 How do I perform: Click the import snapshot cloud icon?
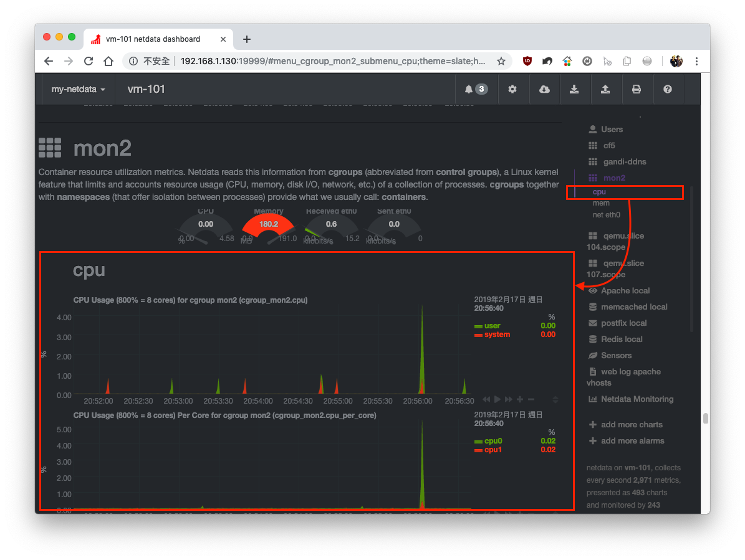[x=544, y=89]
